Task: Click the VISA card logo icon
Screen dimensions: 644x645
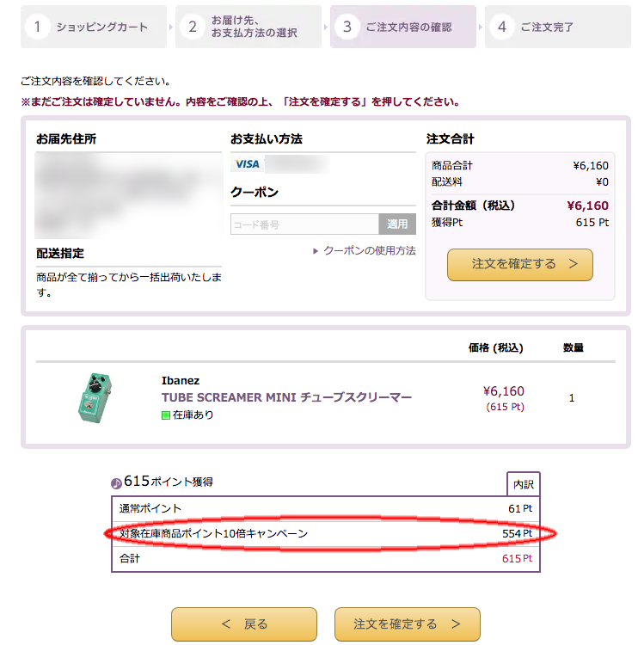Action: [247, 164]
